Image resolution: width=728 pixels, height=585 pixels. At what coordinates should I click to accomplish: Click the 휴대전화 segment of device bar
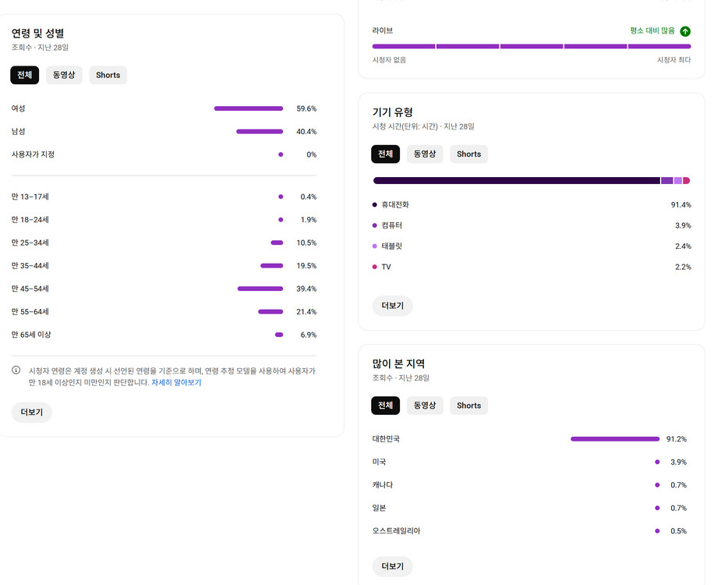[516, 180]
